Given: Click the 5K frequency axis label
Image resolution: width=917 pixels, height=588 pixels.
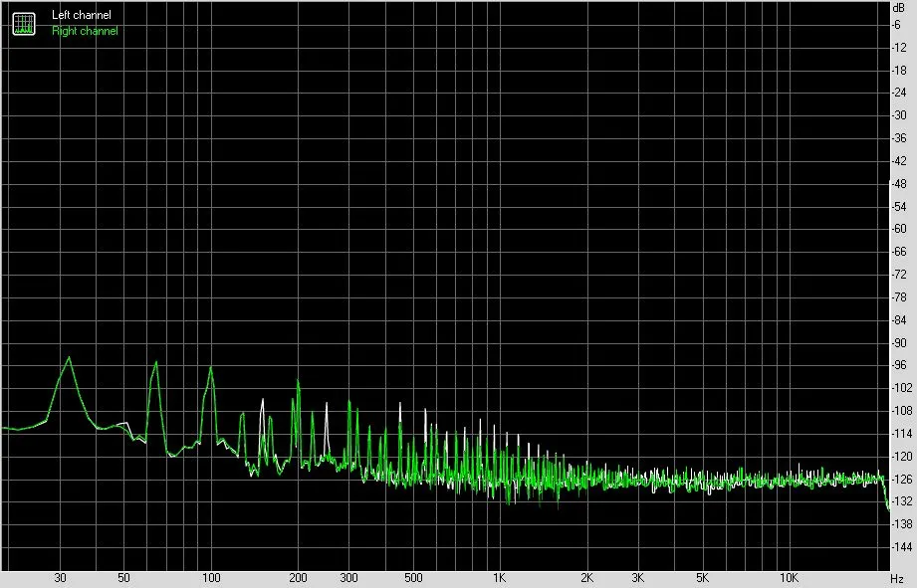Looking at the screenshot, I should (702, 578).
